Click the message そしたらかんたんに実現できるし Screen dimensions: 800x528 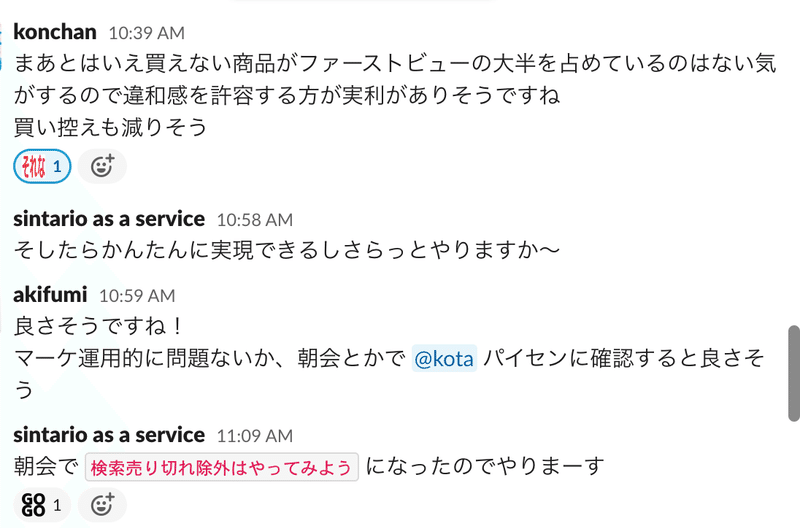point(286,250)
